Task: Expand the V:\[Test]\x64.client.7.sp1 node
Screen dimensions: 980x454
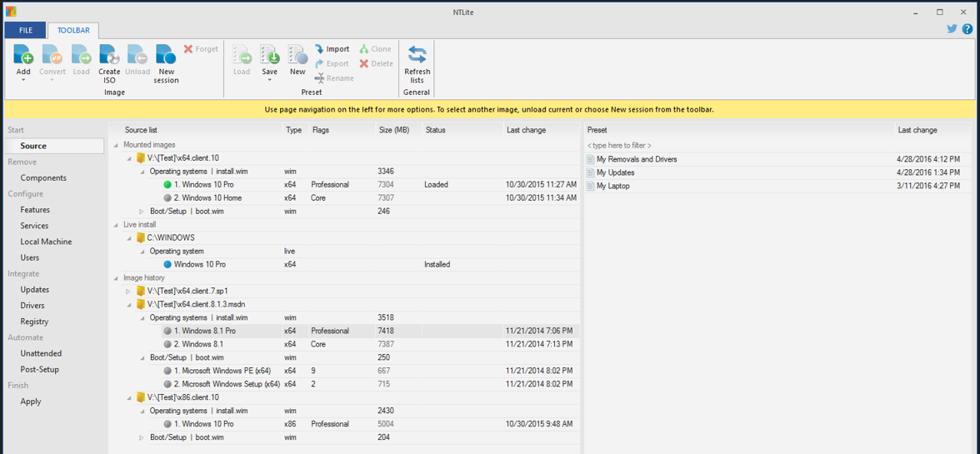Action: coord(128,291)
